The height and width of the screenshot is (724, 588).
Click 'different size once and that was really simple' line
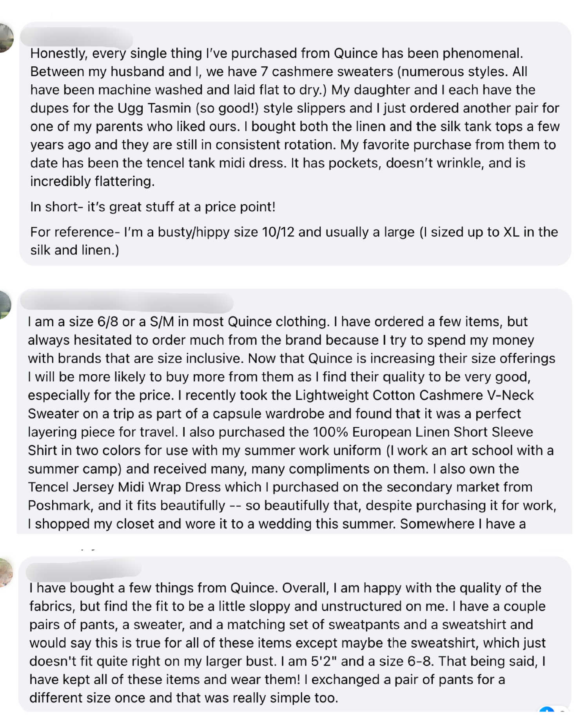tap(183, 698)
